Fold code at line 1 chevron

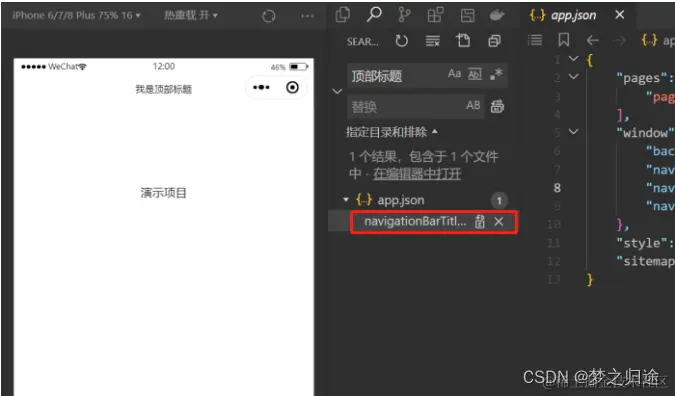pyautogui.click(x=573, y=58)
